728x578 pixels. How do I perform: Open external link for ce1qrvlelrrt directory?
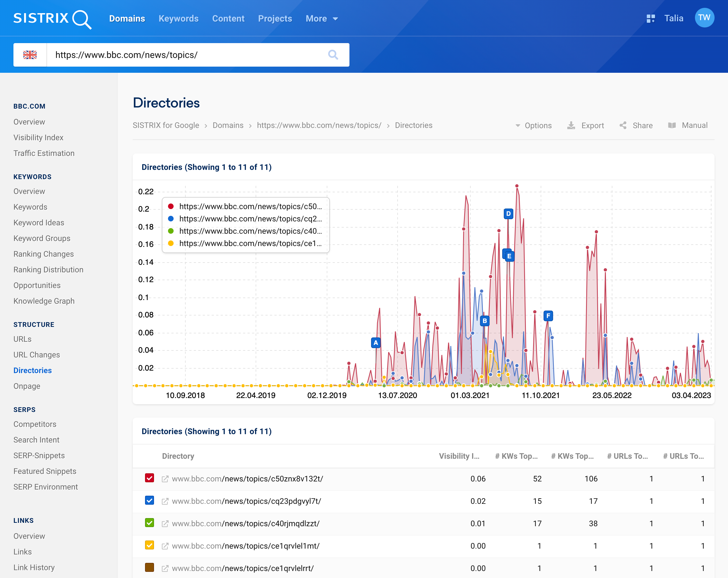(165, 568)
